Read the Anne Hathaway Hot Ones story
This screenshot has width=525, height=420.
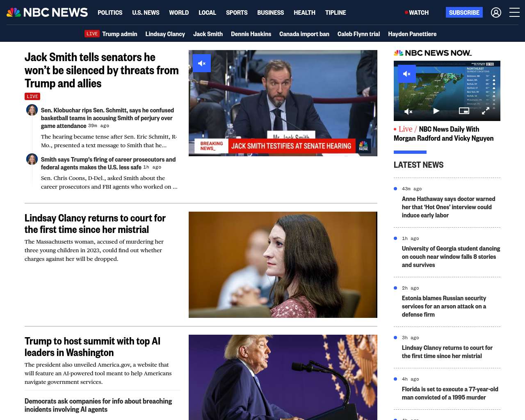449,207
